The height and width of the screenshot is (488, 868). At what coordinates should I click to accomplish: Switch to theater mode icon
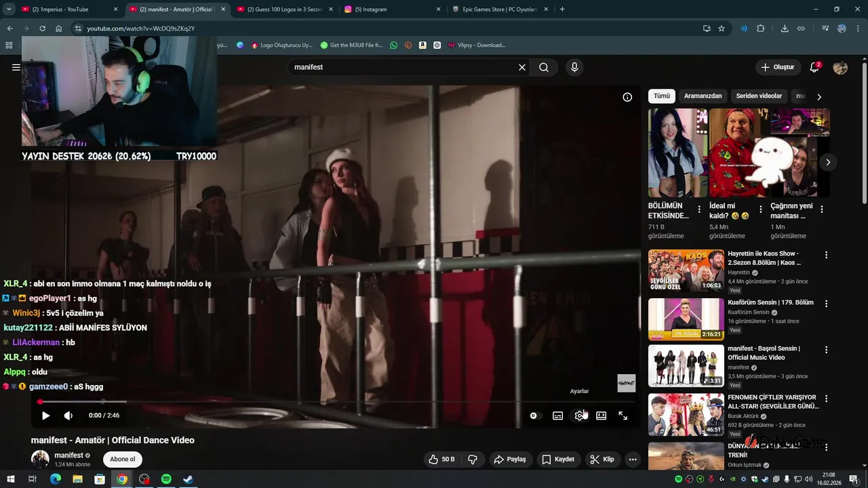601,415
